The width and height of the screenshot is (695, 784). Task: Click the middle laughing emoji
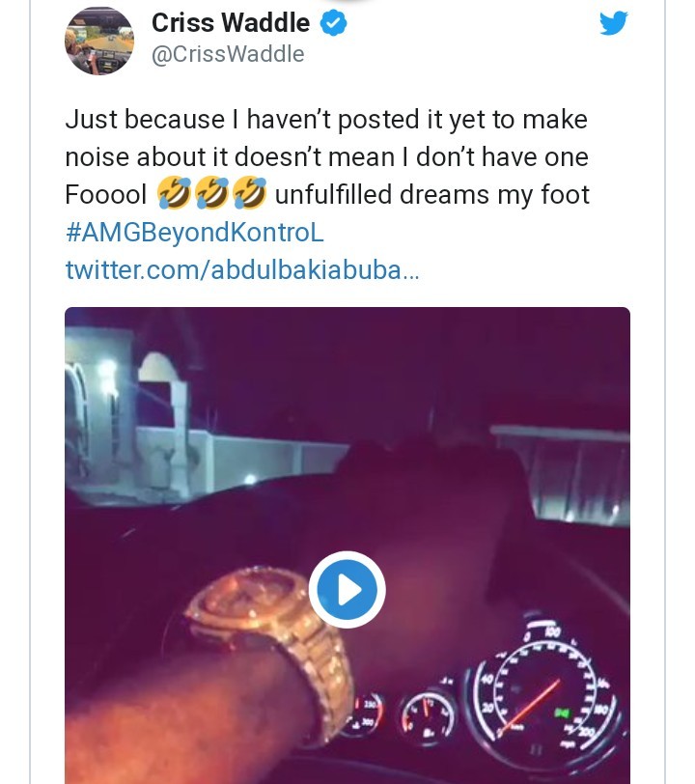(210, 194)
